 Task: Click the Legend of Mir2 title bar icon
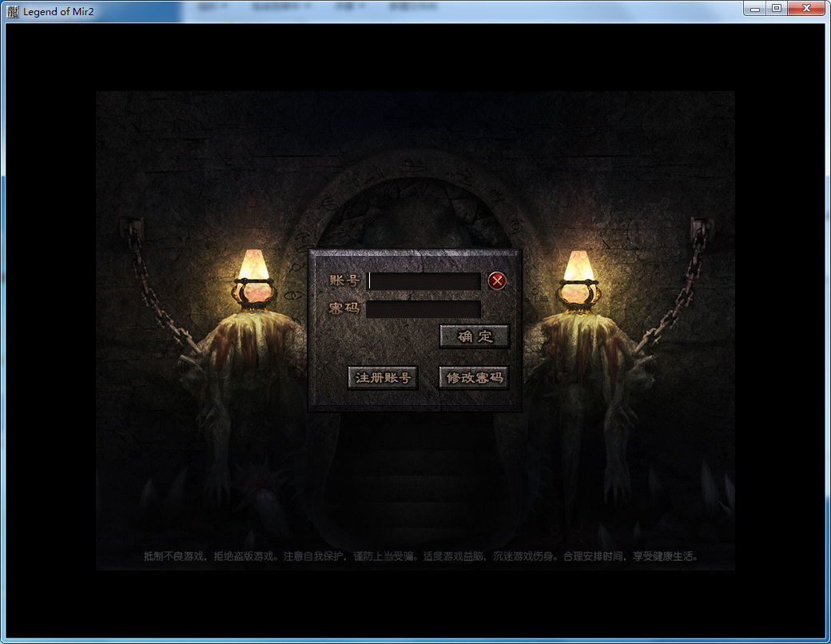point(13,11)
